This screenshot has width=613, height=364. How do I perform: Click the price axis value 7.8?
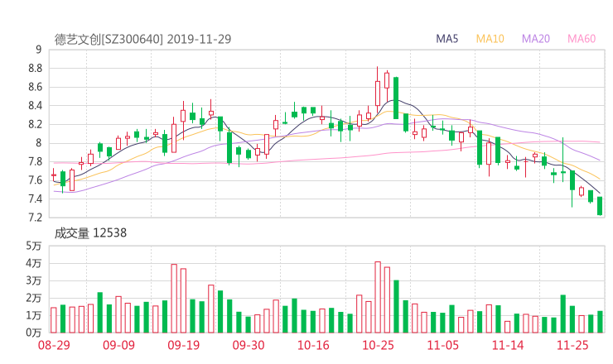(35, 161)
